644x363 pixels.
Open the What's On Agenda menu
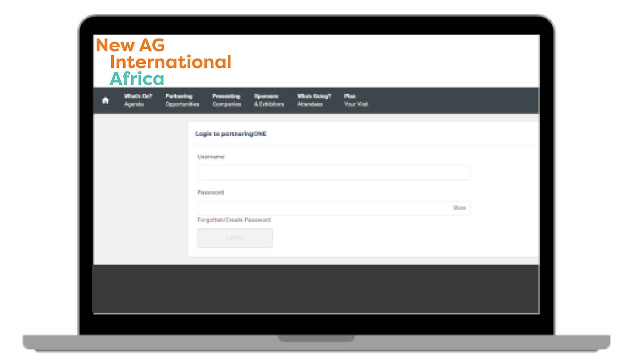click(x=138, y=100)
